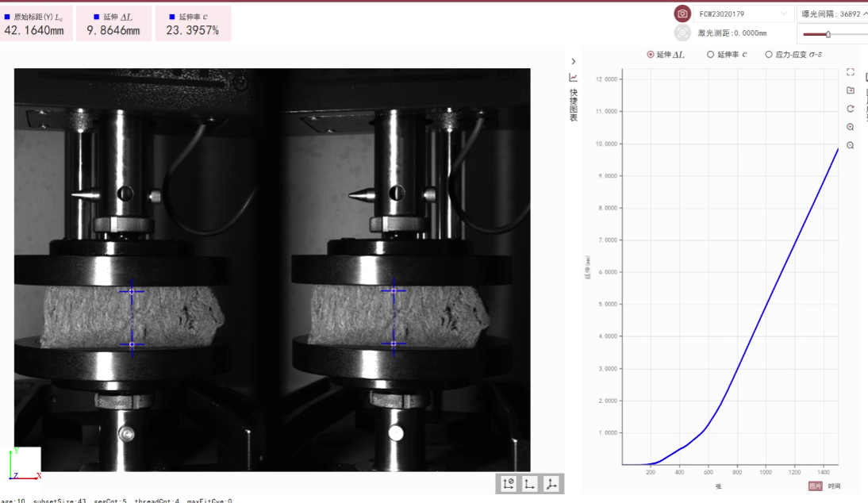Select the 2D coordinate axes icon

[529, 483]
